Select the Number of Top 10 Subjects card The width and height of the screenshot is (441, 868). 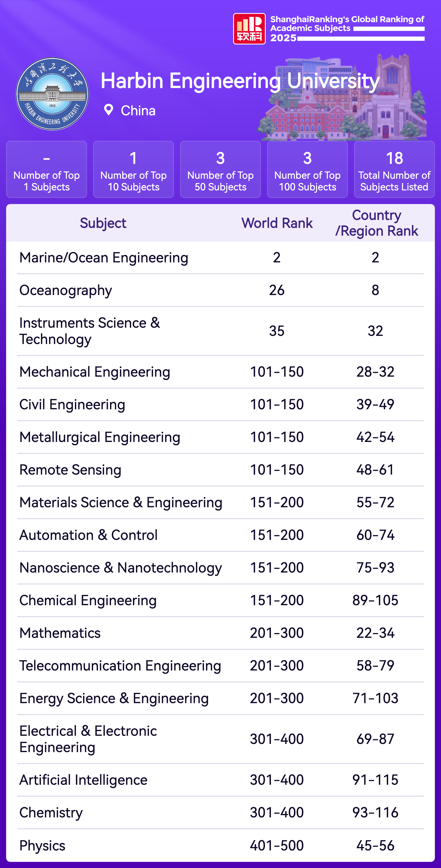(134, 169)
